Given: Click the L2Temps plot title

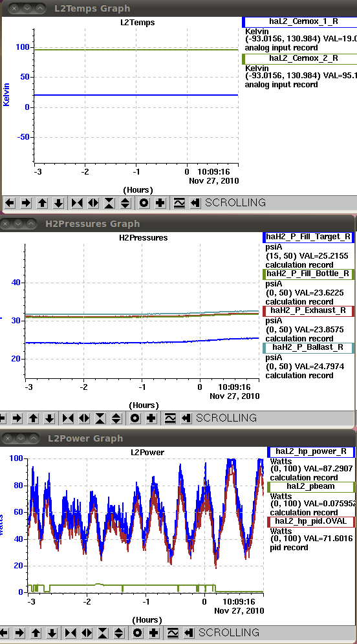Looking at the screenshot, I should pyautogui.click(x=138, y=23).
